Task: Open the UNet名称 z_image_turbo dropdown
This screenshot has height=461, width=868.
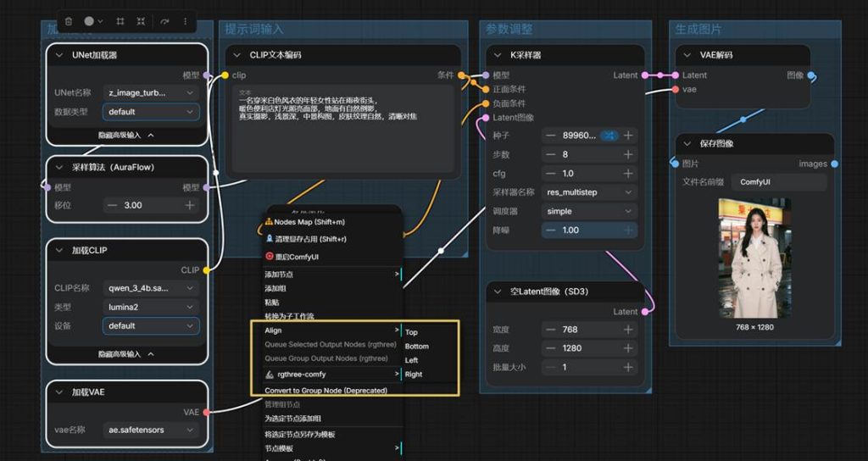Action: click(x=151, y=93)
